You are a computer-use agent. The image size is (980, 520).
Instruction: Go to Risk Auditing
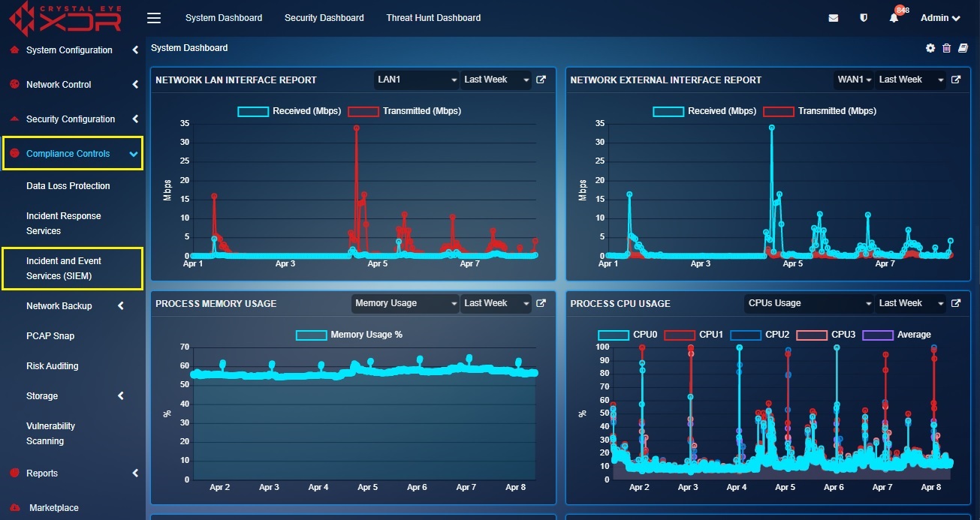(x=53, y=366)
